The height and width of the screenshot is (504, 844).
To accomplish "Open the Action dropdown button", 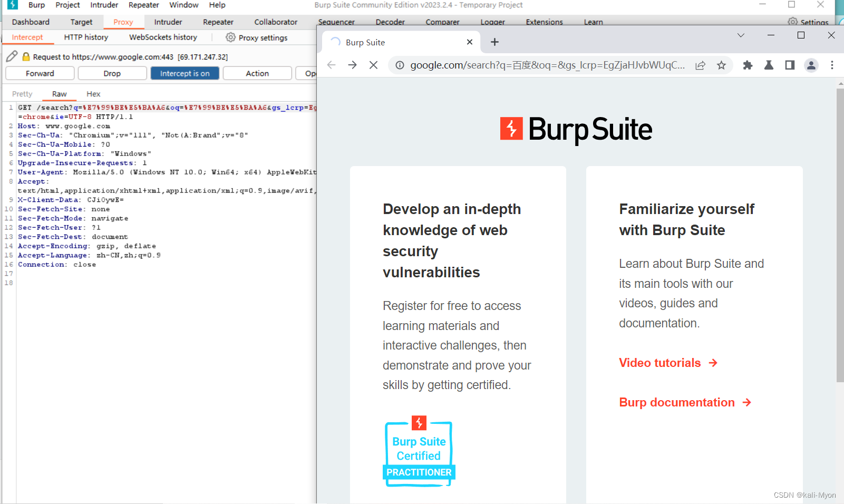I will (257, 73).
